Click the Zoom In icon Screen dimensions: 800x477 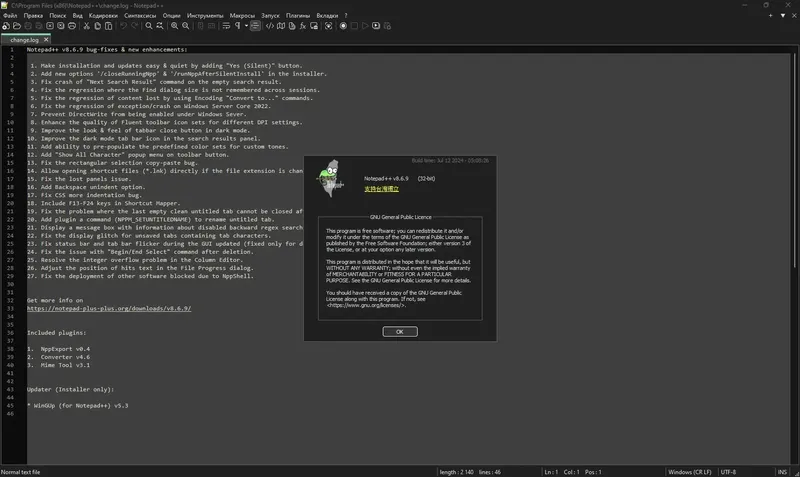174,26
